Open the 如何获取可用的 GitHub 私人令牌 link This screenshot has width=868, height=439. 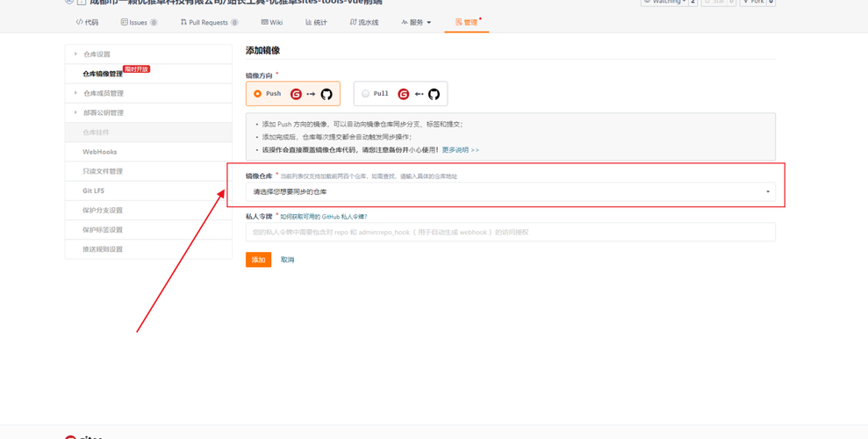click(x=324, y=217)
